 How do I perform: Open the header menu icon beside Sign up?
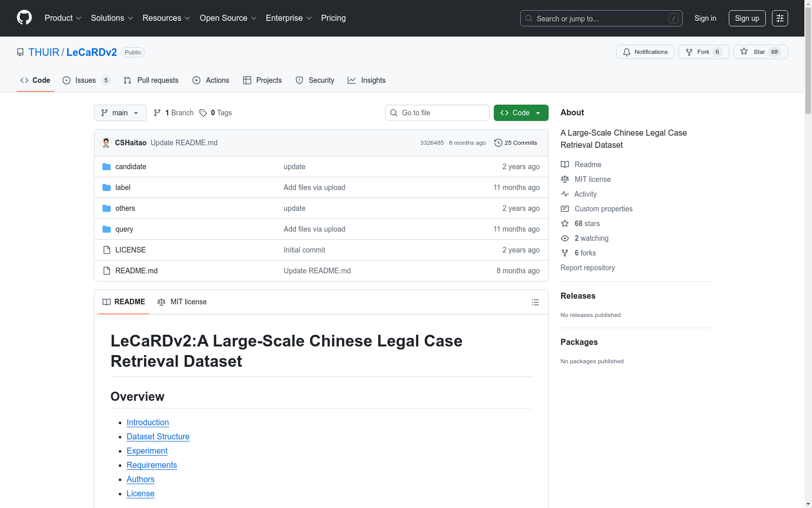tap(780, 18)
